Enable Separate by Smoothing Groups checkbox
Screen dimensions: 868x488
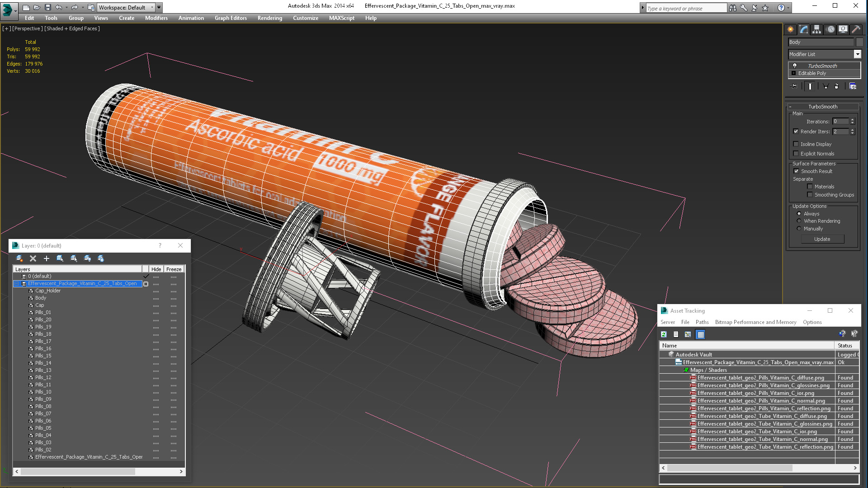pyautogui.click(x=810, y=195)
